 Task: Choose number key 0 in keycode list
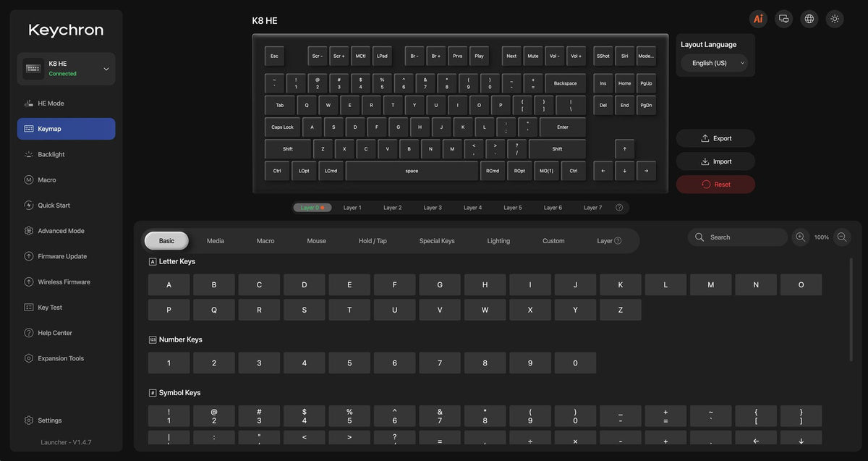point(575,363)
